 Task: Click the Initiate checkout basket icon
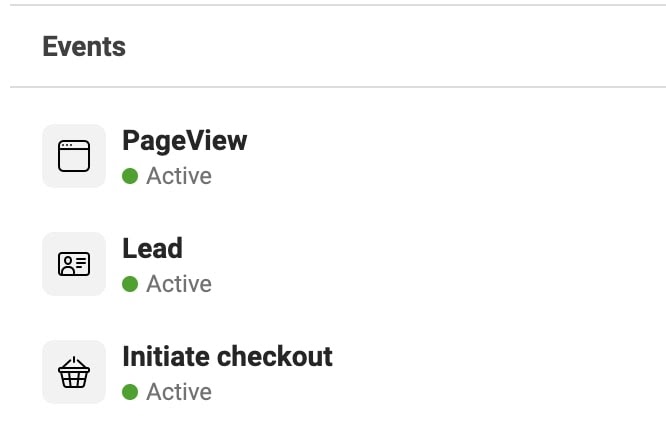(x=74, y=372)
